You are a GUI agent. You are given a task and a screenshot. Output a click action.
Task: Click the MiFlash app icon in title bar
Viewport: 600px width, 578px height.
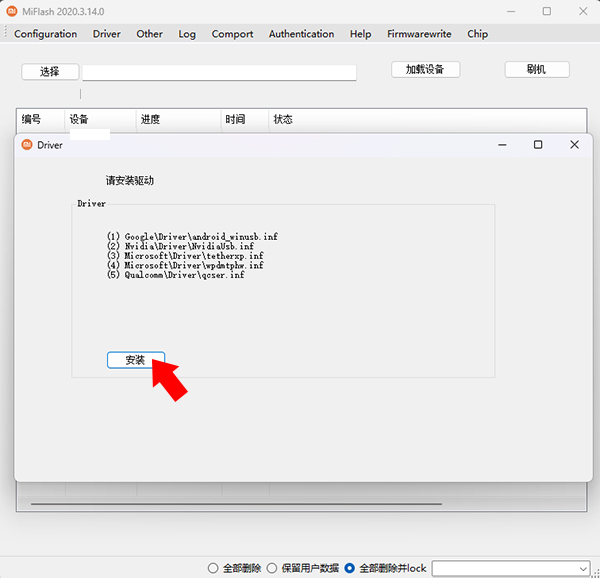tap(12, 11)
